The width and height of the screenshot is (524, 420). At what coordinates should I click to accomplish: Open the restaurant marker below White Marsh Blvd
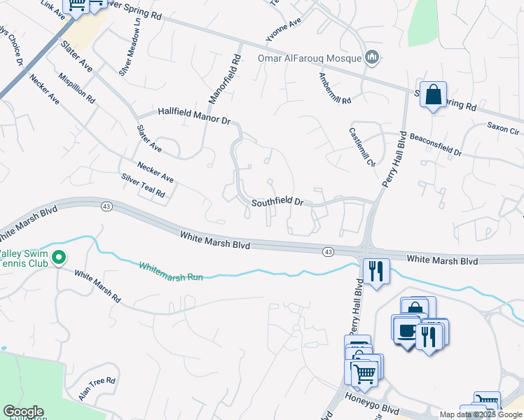[x=376, y=272]
